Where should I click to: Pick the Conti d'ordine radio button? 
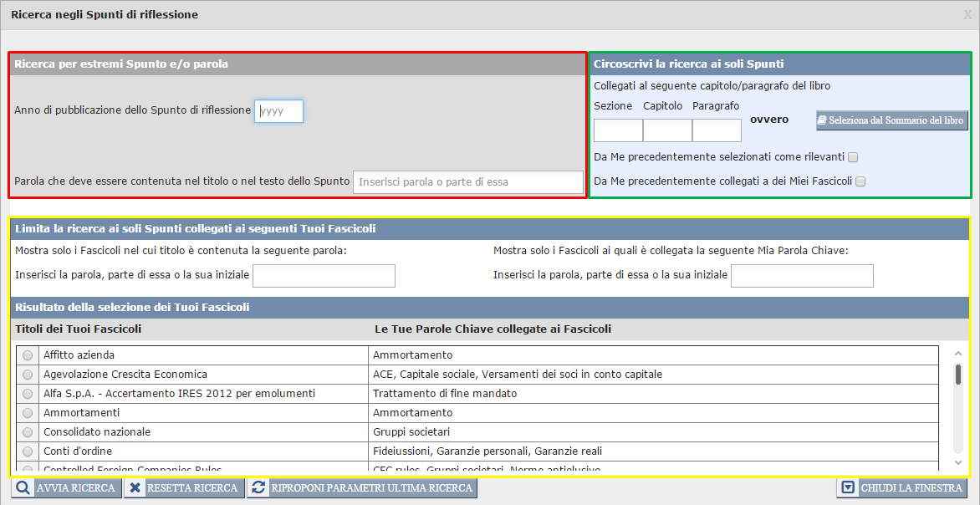(x=28, y=451)
